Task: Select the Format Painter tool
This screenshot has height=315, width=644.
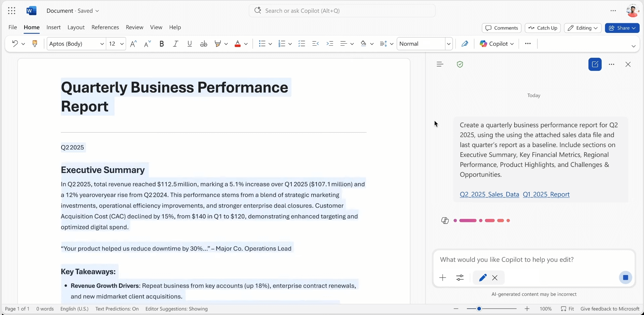Action: pos(35,44)
